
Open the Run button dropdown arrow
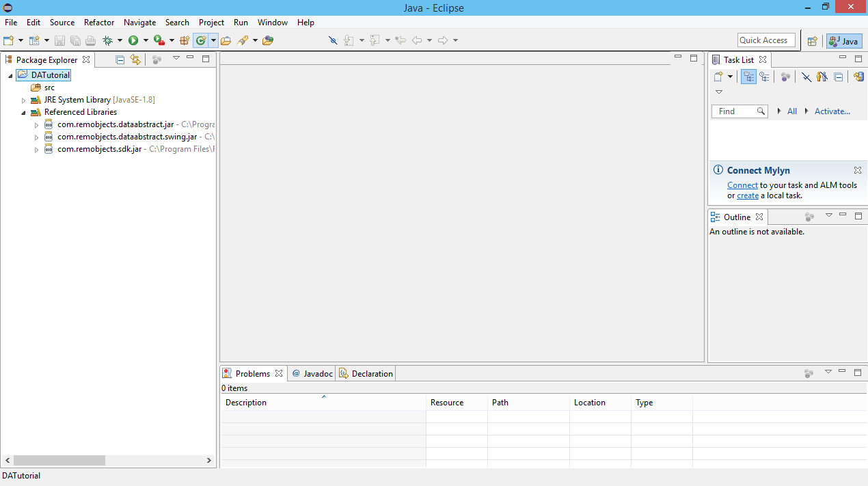click(x=146, y=40)
